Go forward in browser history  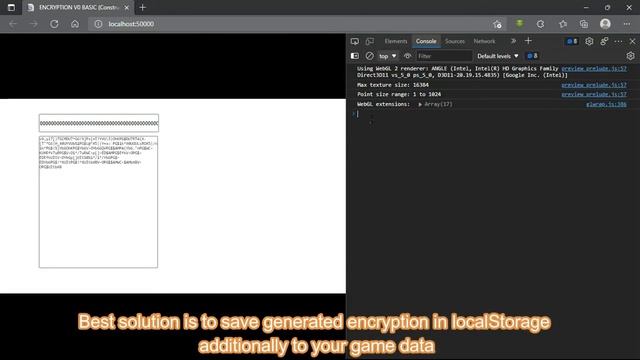pos(33,24)
